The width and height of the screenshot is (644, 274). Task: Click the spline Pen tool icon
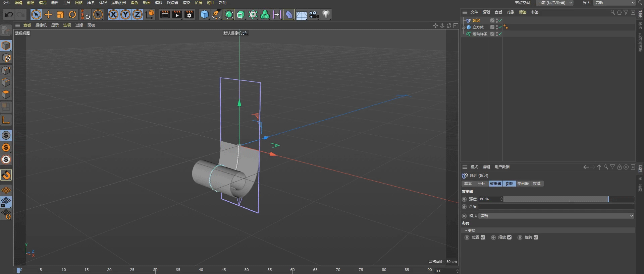pos(216,14)
